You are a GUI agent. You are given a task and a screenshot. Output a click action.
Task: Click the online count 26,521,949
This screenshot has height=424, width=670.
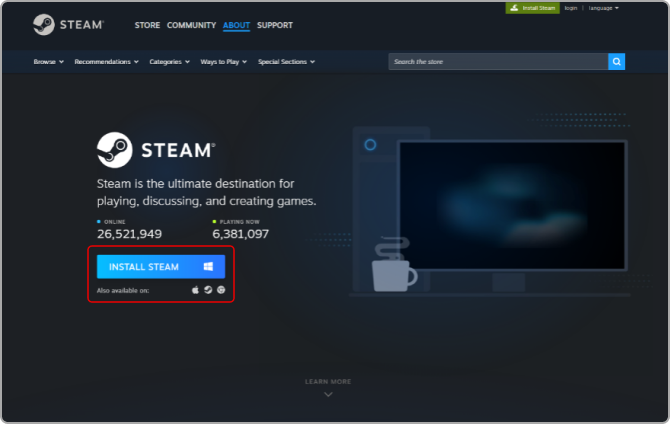coord(129,234)
